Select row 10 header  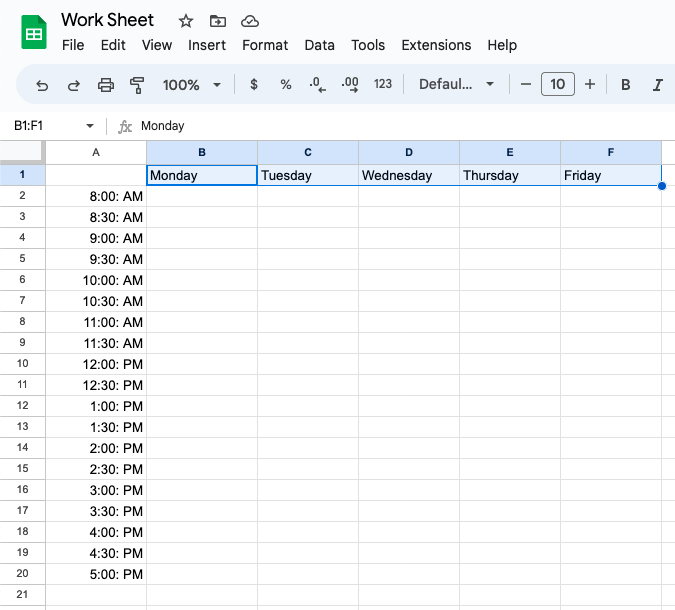(22, 364)
